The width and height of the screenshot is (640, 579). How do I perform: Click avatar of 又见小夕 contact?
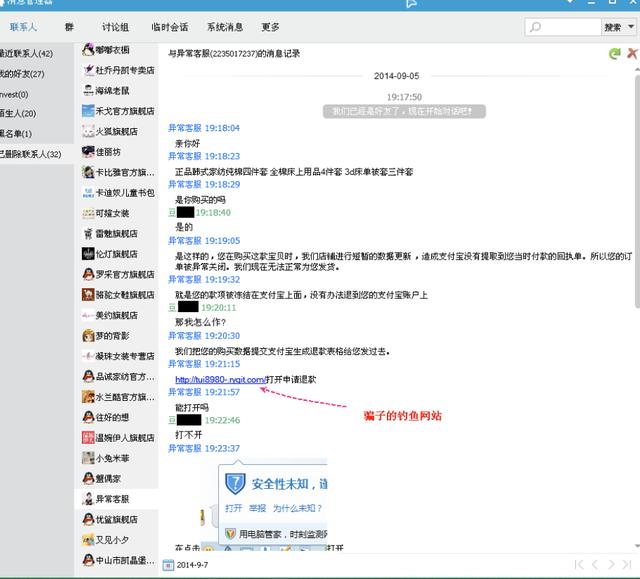pyautogui.click(x=88, y=540)
